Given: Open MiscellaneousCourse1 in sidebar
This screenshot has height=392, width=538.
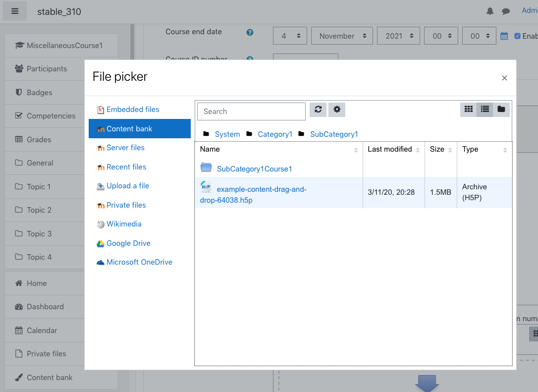Looking at the screenshot, I should pos(61,45).
